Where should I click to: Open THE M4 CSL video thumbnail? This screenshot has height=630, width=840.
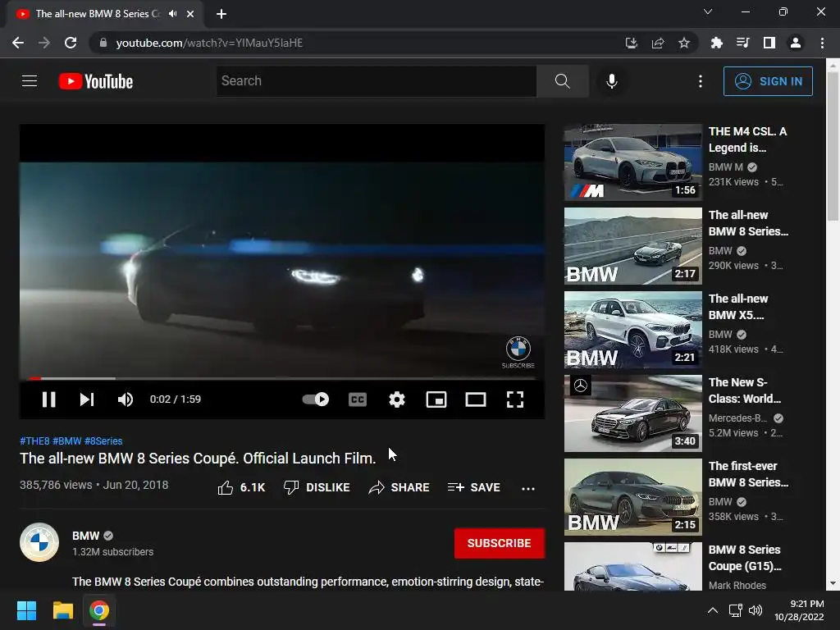click(x=632, y=162)
